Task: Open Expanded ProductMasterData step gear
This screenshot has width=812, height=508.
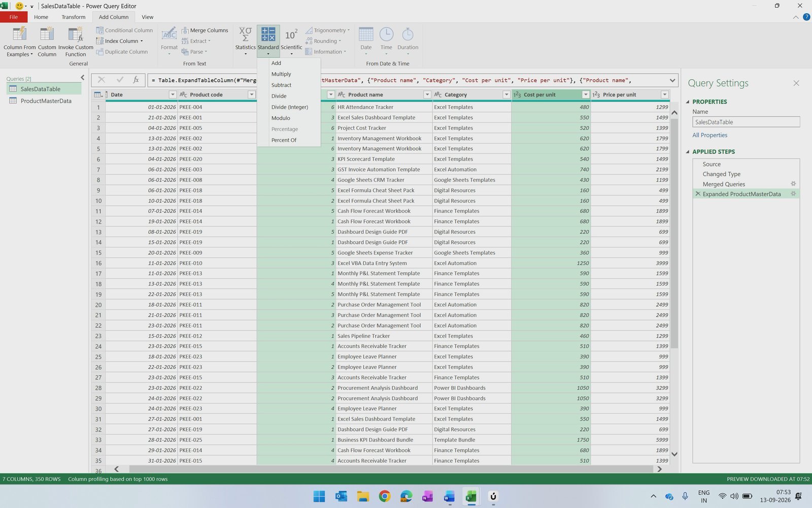Action: point(793,194)
